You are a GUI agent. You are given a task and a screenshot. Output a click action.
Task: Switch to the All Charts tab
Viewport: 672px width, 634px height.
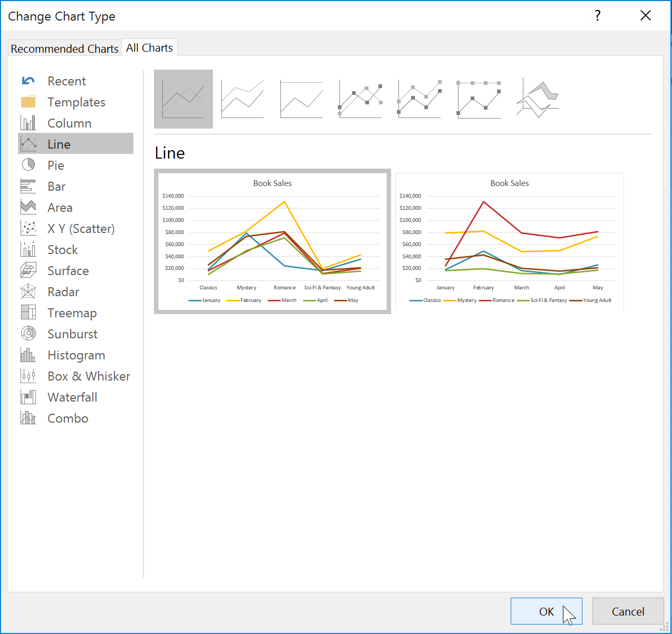click(x=149, y=47)
